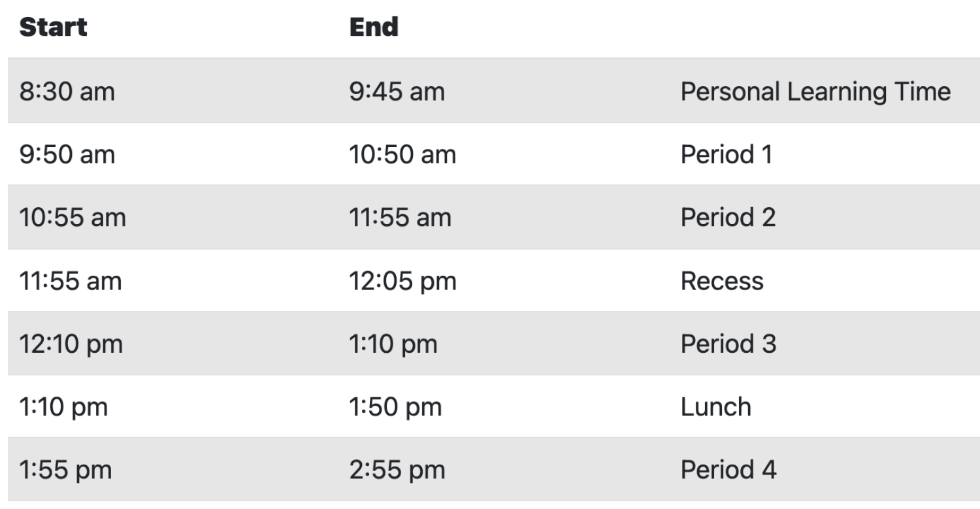
Task: Select the 1:55 pm start time
Action: pyautogui.click(x=65, y=470)
